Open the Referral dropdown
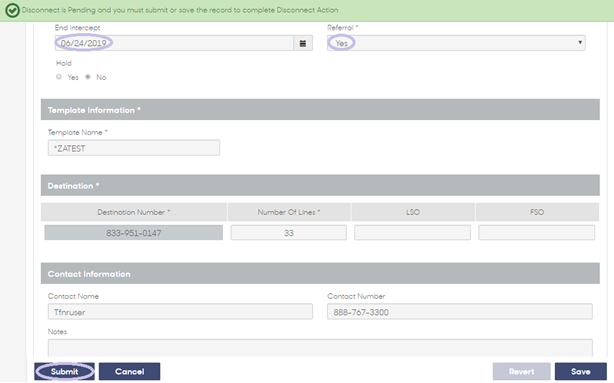 [x=456, y=43]
